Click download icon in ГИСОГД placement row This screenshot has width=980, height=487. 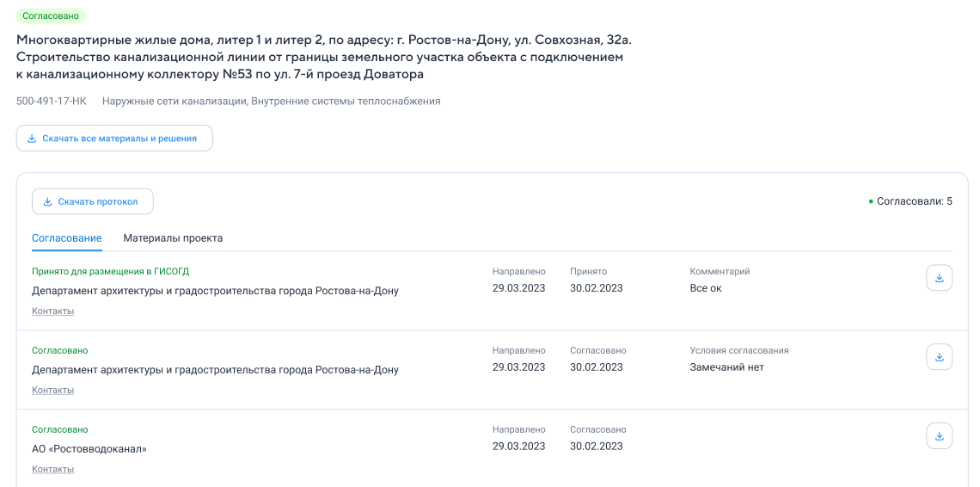click(x=939, y=278)
